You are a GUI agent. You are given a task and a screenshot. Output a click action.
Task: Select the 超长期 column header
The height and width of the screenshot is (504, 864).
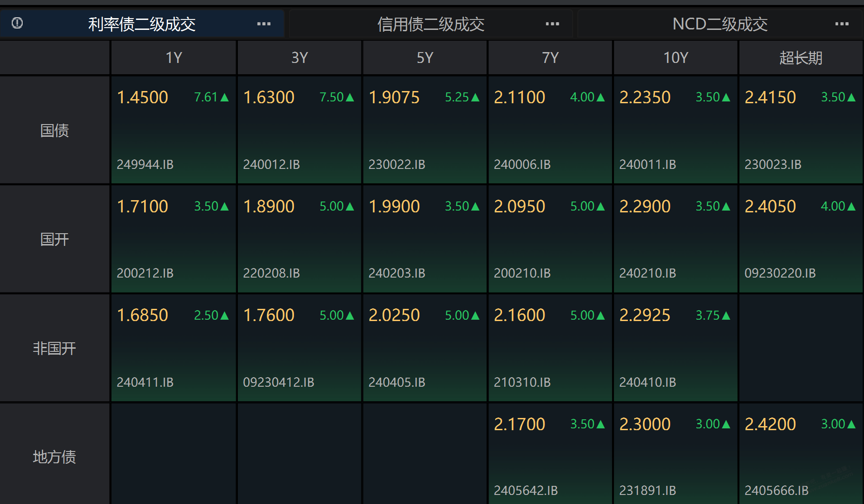coord(801,58)
